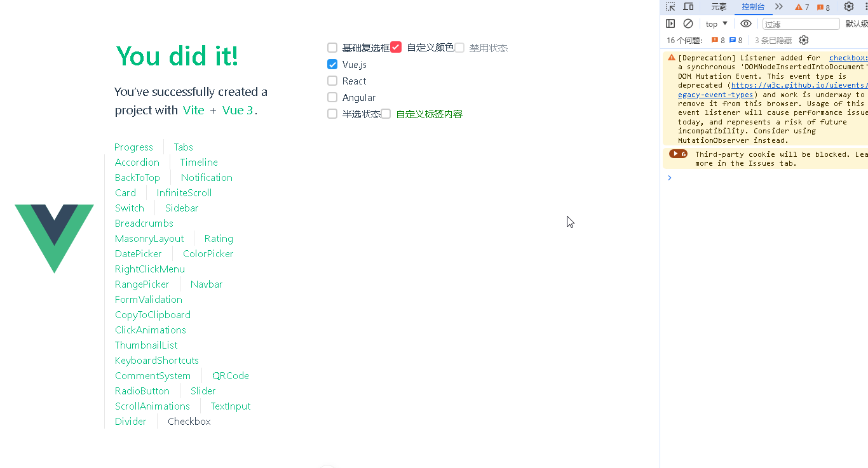
Task: Check the Angular checkbox
Action: click(332, 97)
